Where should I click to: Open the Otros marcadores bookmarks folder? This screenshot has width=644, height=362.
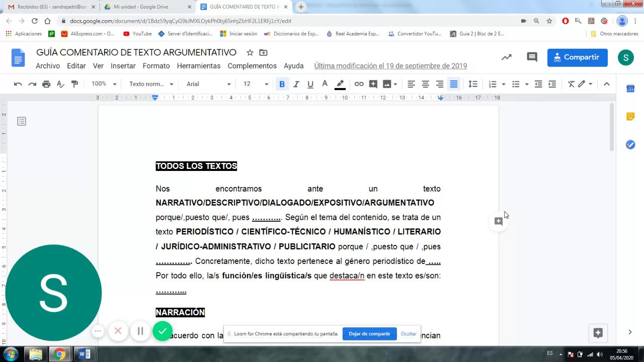click(x=614, y=34)
